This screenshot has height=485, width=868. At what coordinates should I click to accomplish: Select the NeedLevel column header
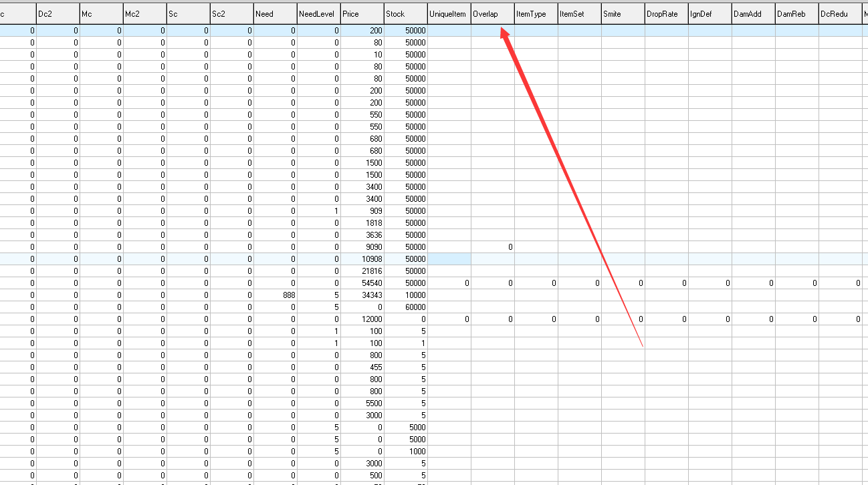click(x=318, y=14)
